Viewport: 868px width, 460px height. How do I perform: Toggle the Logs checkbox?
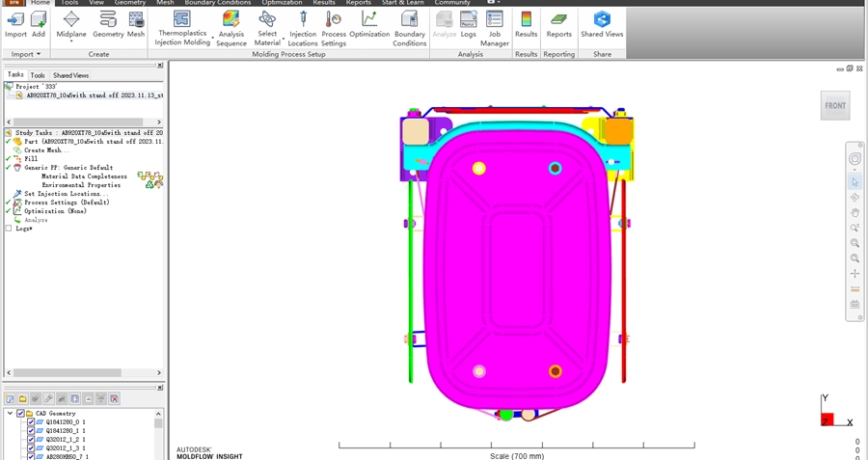[9, 229]
